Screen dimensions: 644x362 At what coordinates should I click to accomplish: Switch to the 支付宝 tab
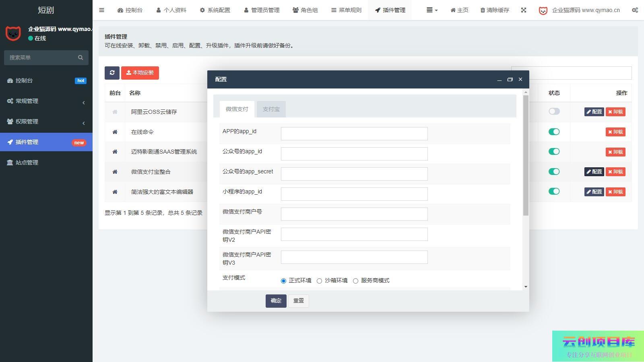[x=271, y=109]
